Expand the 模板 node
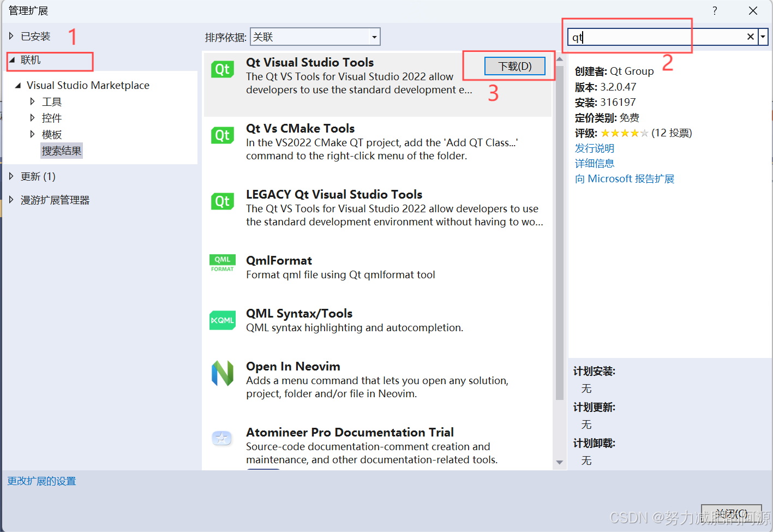Screen dimensions: 773x532 click(32, 134)
